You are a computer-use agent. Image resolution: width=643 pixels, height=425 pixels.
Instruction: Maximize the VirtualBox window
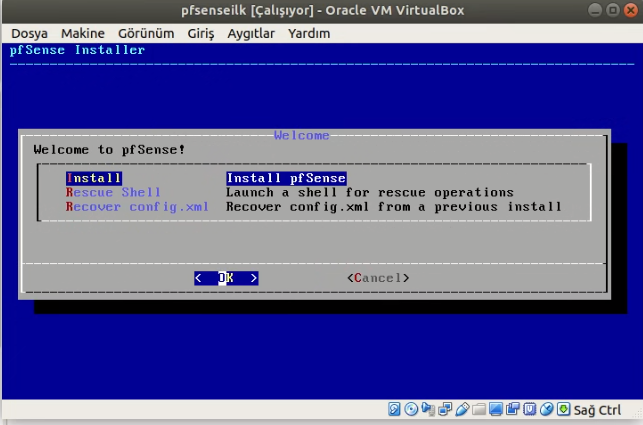click(x=613, y=10)
